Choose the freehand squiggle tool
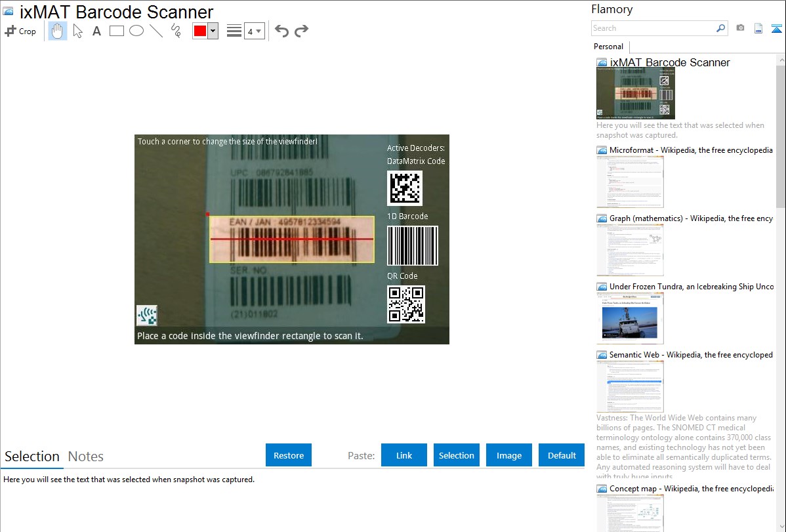 coord(176,31)
